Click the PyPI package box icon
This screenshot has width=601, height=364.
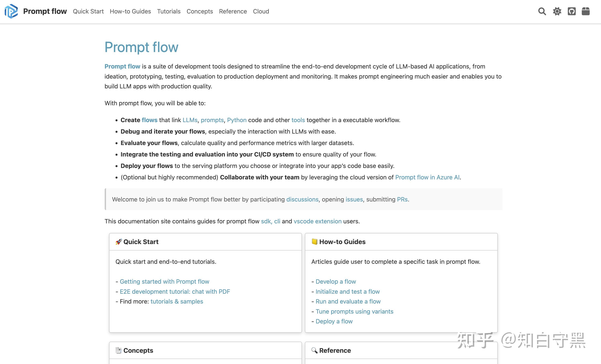coord(586,11)
